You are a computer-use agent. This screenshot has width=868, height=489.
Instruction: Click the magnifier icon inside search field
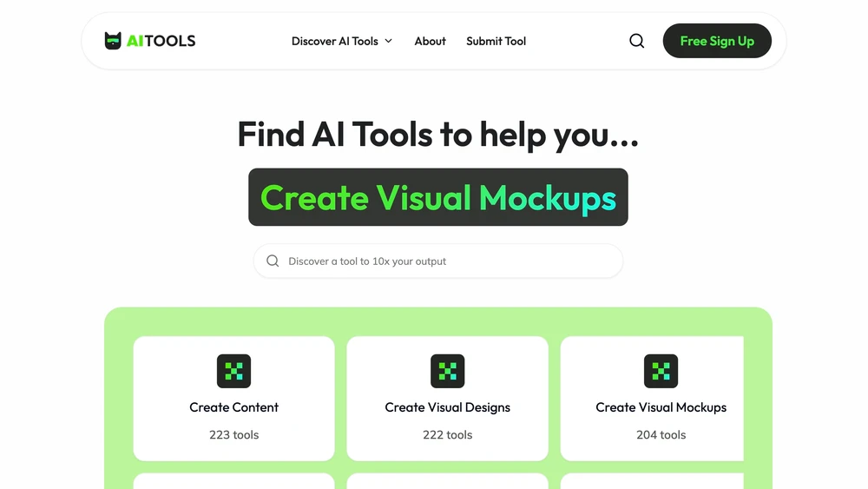[273, 261]
